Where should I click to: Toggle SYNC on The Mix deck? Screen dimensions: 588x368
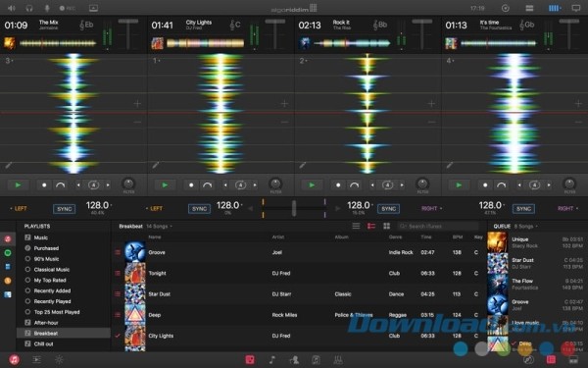point(64,209)
